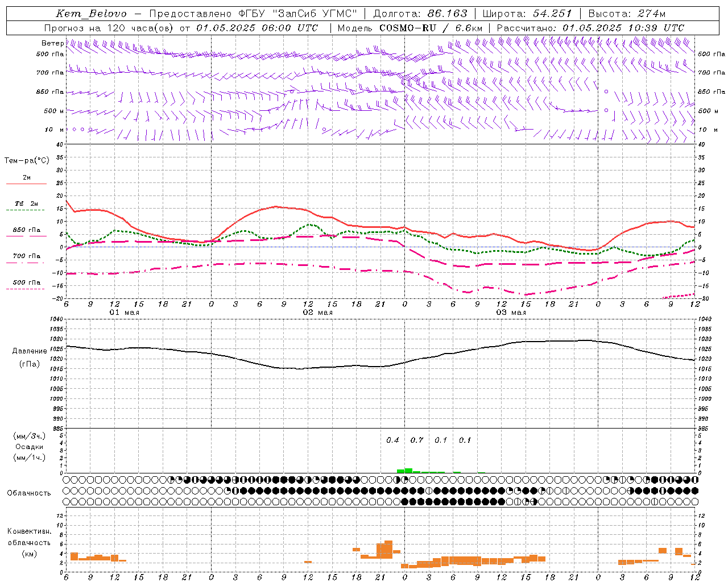
Task: Click the dashed line sample beneath Td 2м
Action: pos(26,210)
